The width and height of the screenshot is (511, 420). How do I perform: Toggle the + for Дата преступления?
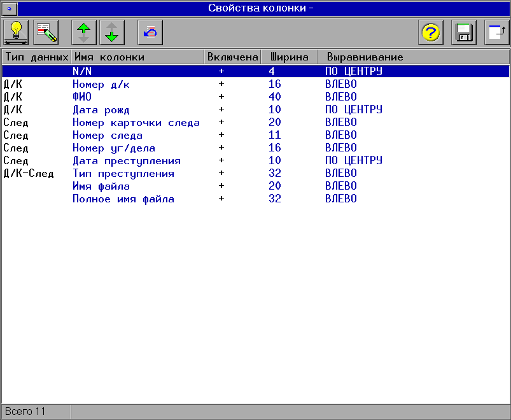pos(221,160)
